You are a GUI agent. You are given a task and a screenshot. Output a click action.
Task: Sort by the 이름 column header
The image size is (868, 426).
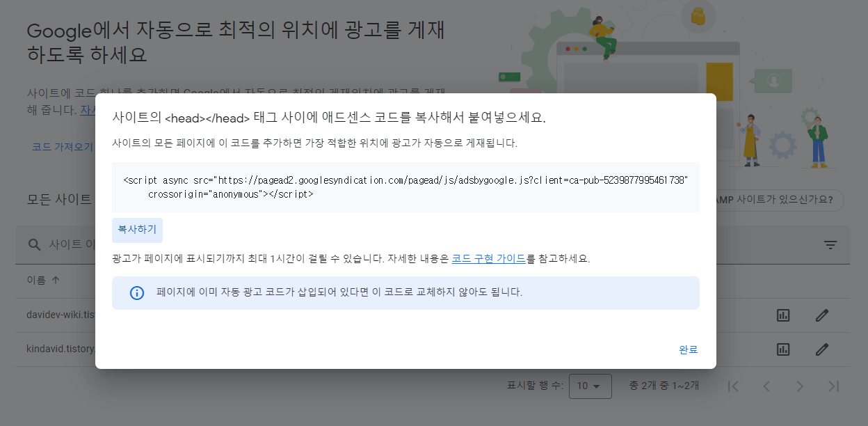(x=43, y=281)
